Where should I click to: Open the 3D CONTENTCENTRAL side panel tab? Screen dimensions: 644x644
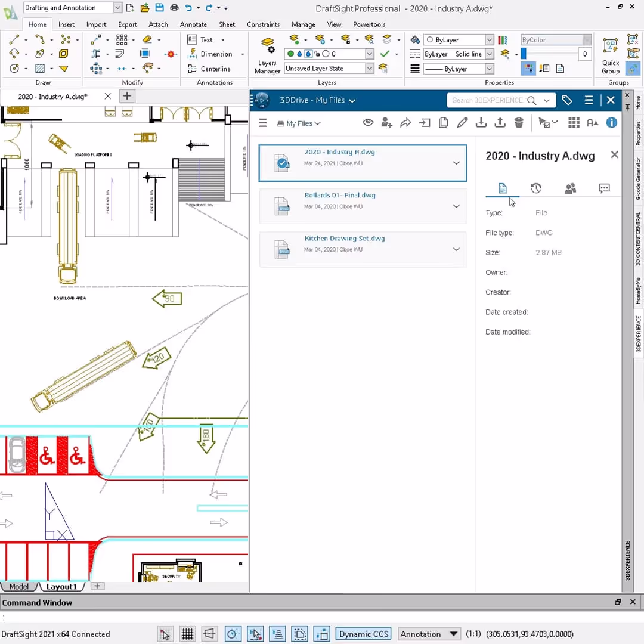(x=638, y=239)
